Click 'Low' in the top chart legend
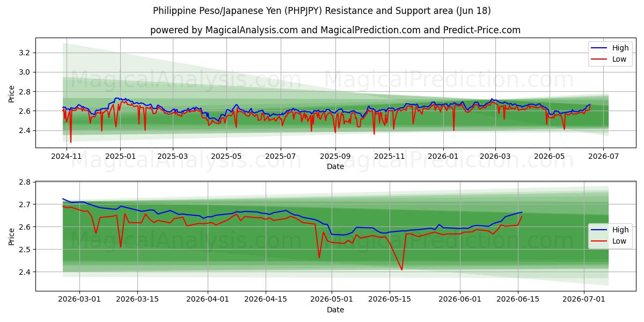The width and height of the screenshot is (644, 322). point(619,59)
